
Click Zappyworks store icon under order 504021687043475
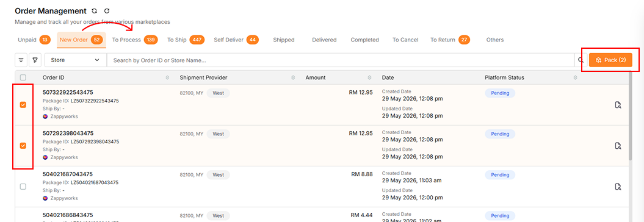(45, 198)
